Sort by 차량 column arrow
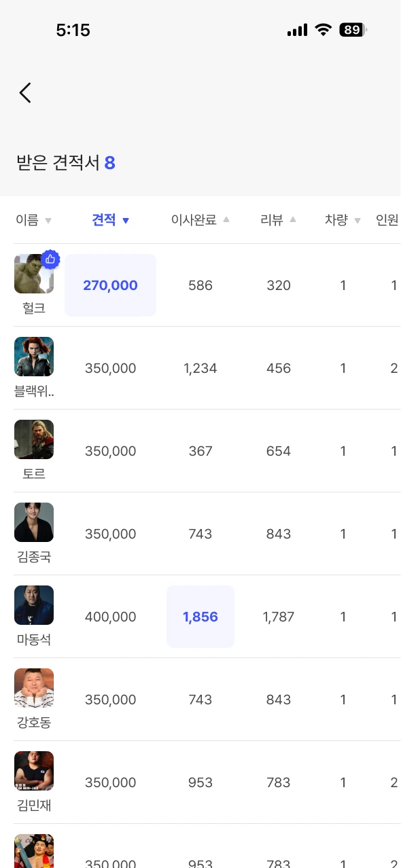Screen dimensions: 401x868 click(x=358, y=221)
